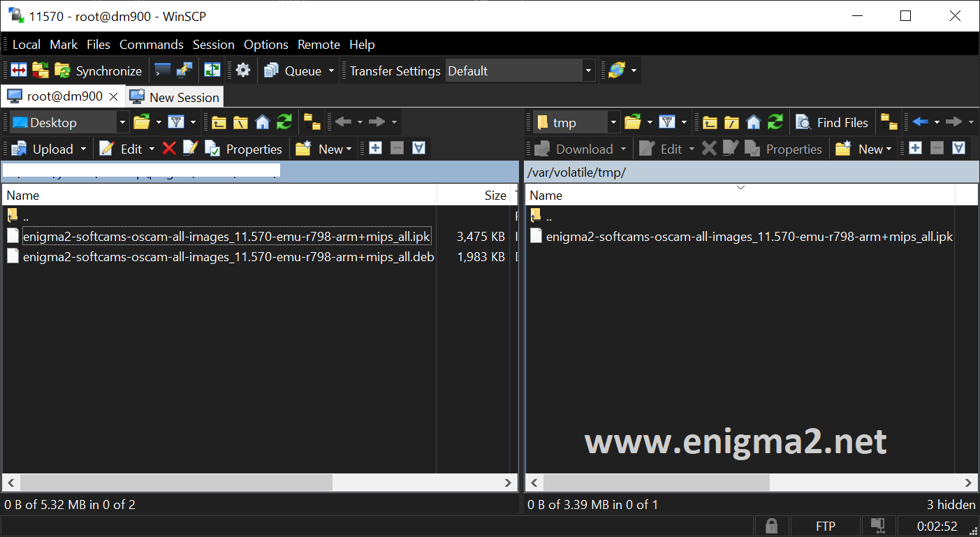The height and width of the screenshot is (537, 980).
Task: Open local Properties
Action: coord(244,149)
